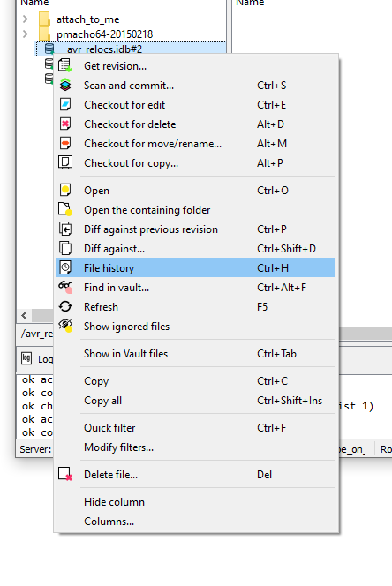Click the pmacho64-20150218 folder icon
The height and width of the screenshot is (586, 392).
coord(44,34)
